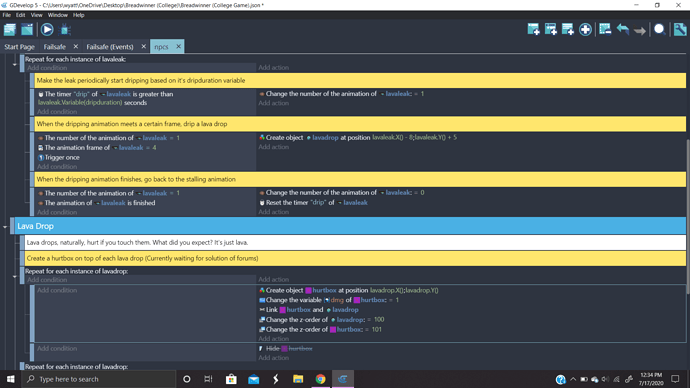690x388 pixels.
Task: Open the Window menu
Action: click(58, 15)
